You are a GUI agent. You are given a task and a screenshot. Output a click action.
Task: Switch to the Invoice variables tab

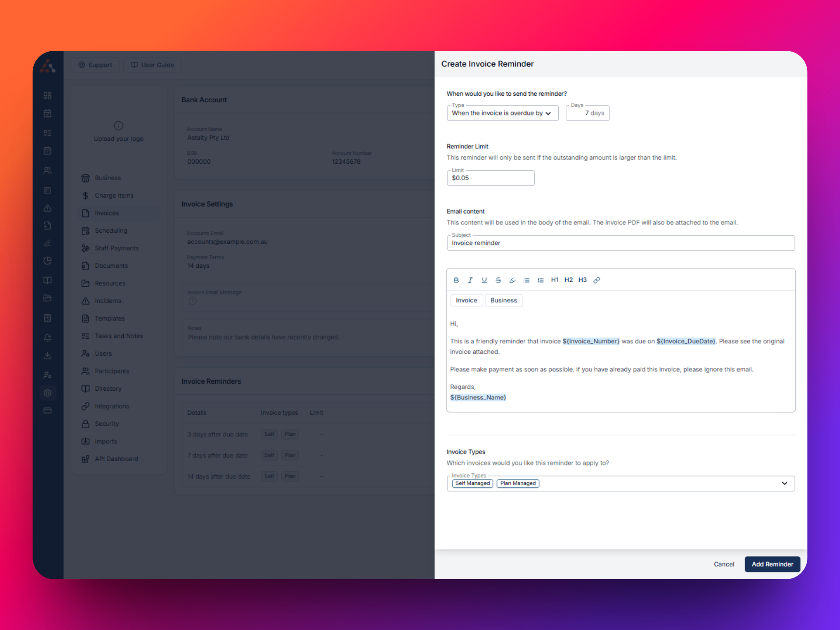click(466, 300)
